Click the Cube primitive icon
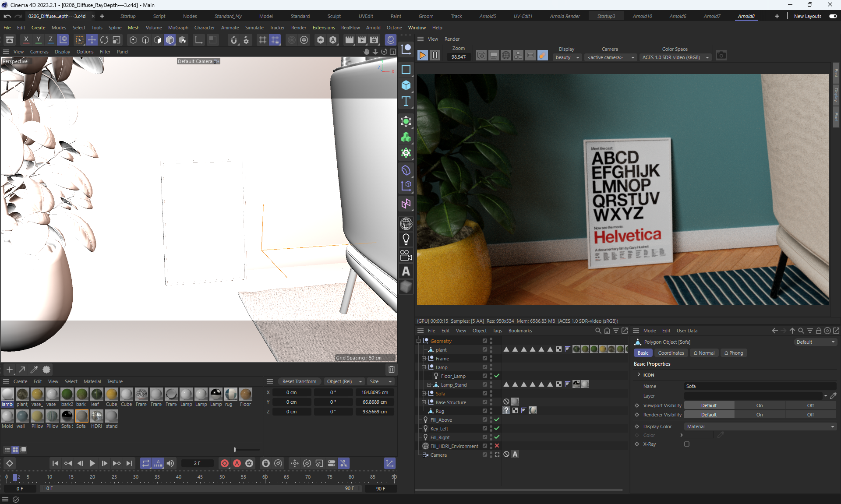This screenshot has height=504, width=841. pyautogui.click(x=406, y=85)
